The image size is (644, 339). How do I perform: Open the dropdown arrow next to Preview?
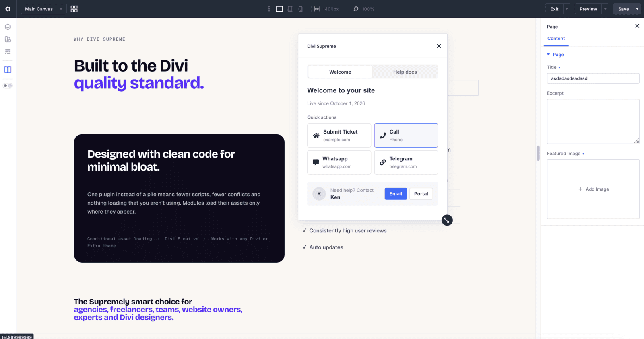(605, 9)
